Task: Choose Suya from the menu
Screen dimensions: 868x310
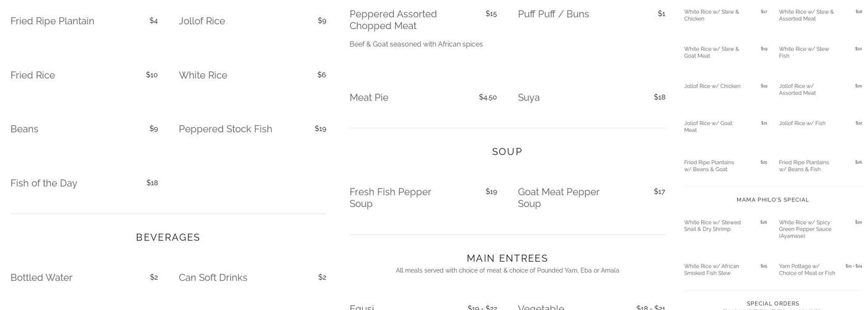Action: (529, 97)
